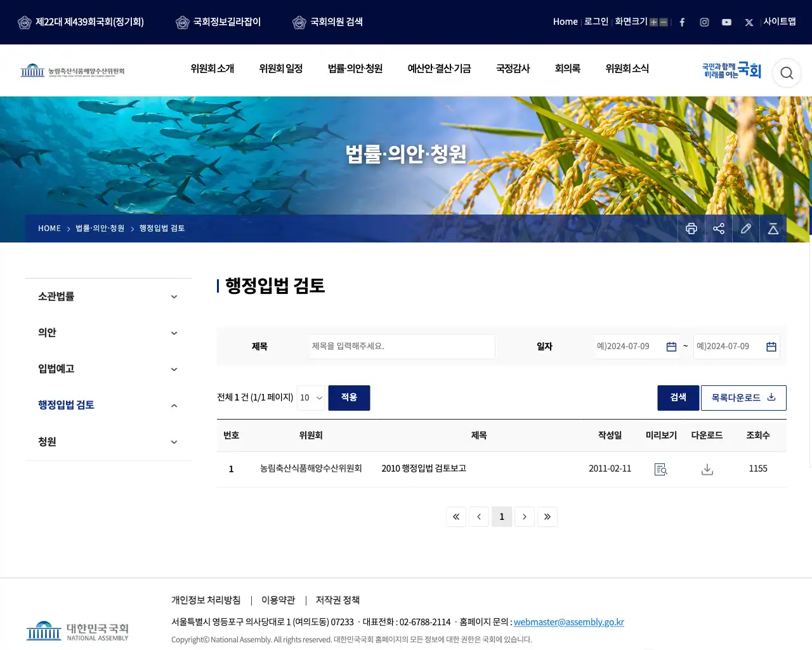Select page 1 in pagination

click(x=502, y=517)
